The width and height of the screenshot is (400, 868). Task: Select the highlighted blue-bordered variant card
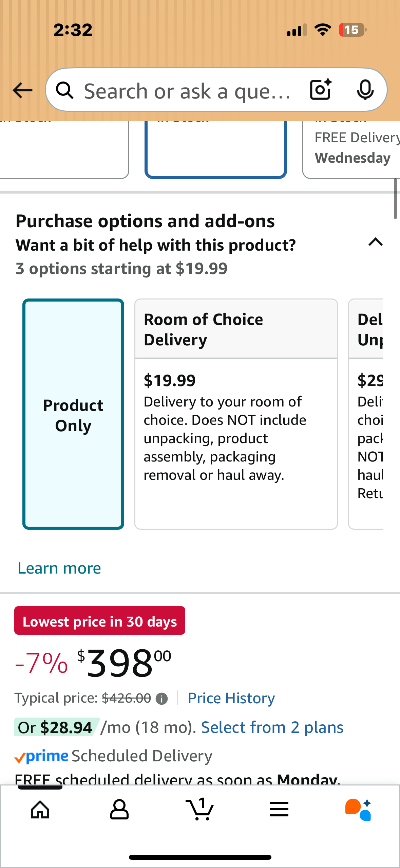tap(216, 149)
